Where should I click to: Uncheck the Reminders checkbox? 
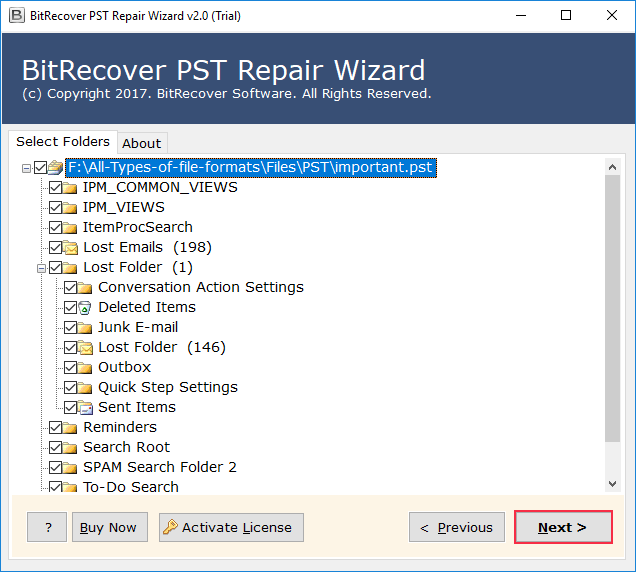(x=56, y=427)
